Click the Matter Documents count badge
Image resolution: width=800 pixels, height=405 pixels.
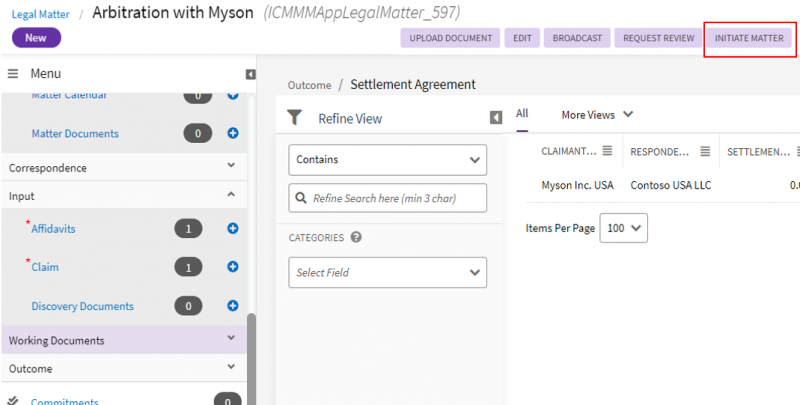(197, 134)
